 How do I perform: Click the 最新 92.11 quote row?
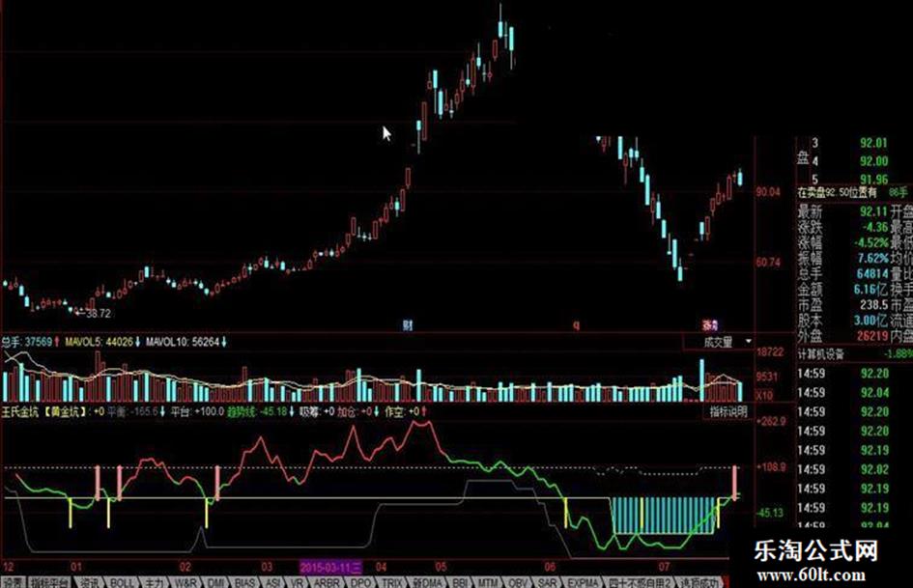point(842,211)
